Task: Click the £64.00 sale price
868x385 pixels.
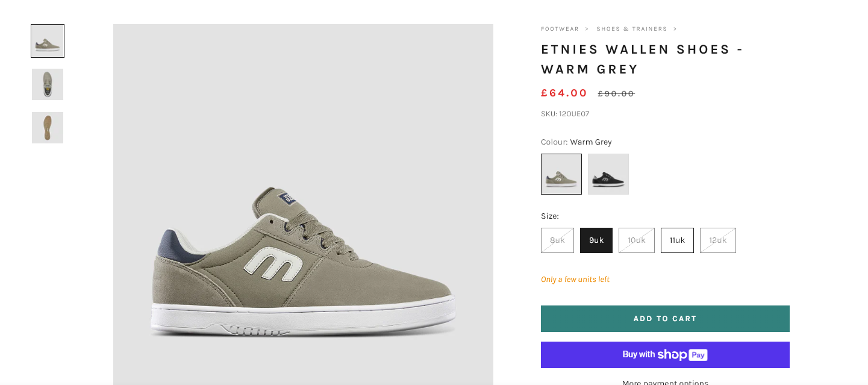Action: point(564,93)
